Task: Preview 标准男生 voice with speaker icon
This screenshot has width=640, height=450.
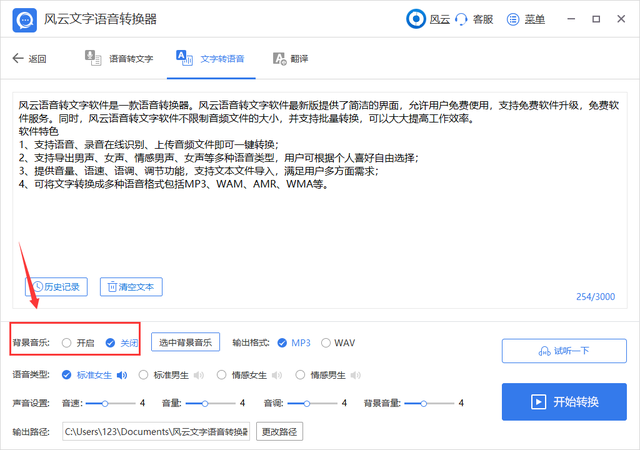Action: 199,375
